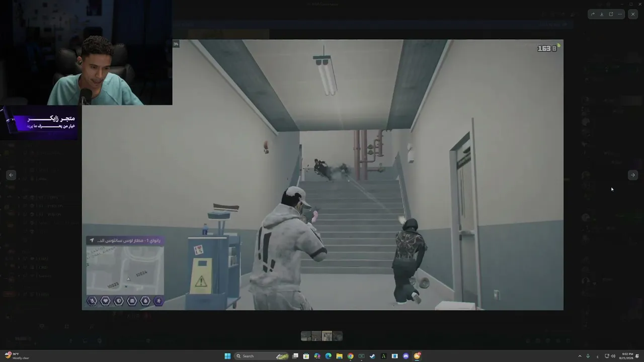Image resolution: width=644 pixels, height=362 pixels.
Task: Click the main gameplay screenshot image
Action: 323,175
